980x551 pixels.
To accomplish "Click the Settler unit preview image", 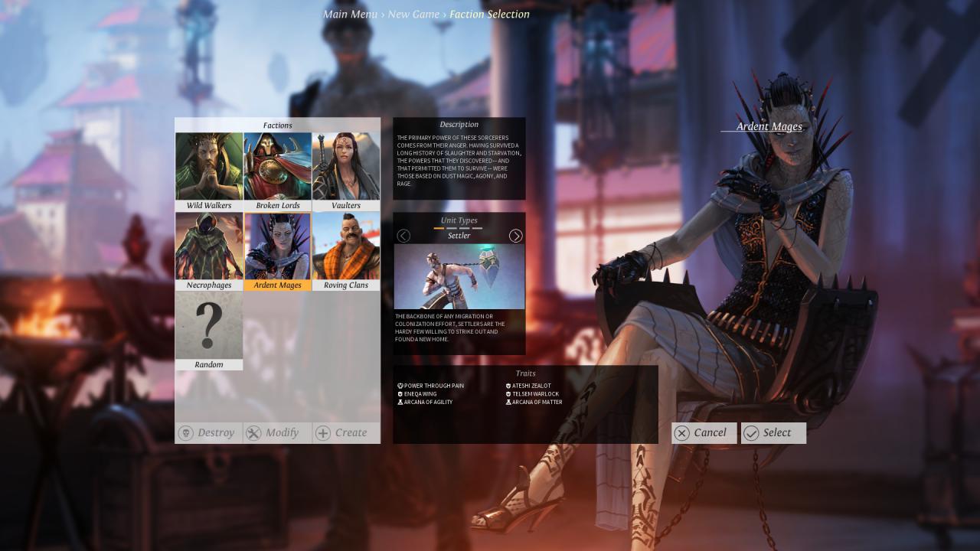I will tap(459, 276).
